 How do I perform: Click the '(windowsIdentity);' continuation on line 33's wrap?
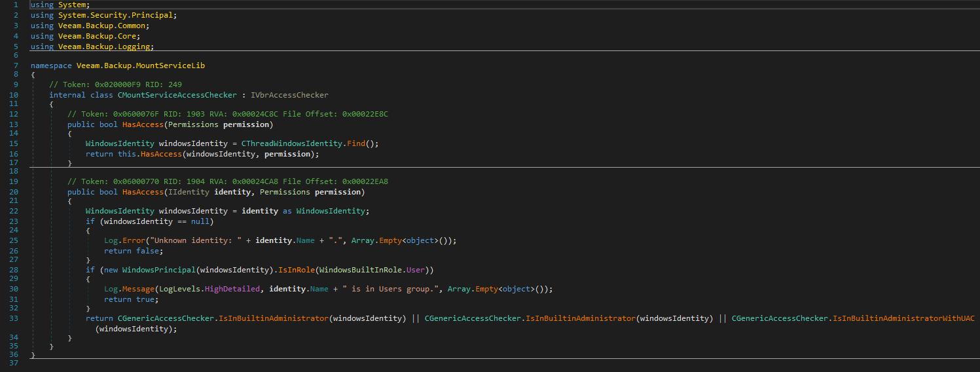136,329
